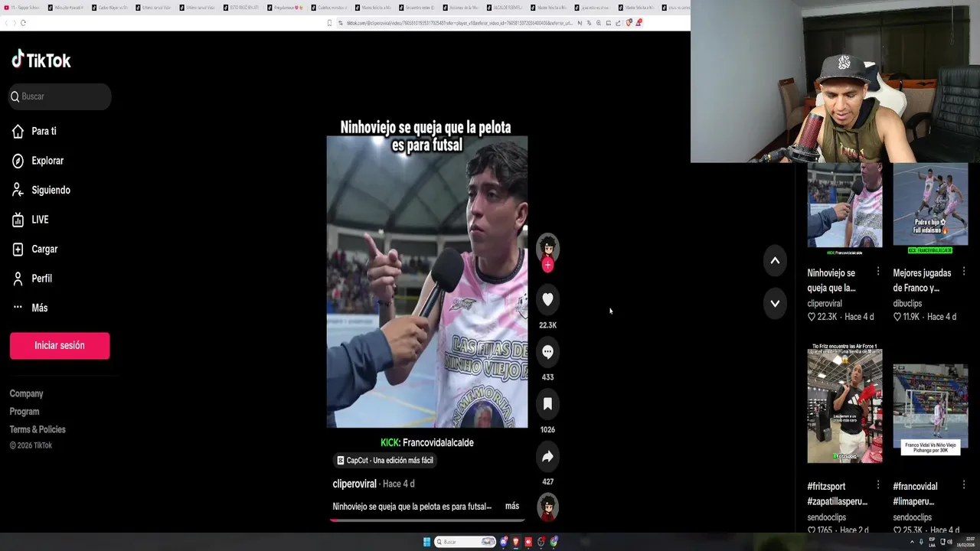Open the Ninhoviejo se queja thumbnail in recommendations
The image size is (980, 551).
click(x=844, y=209)
